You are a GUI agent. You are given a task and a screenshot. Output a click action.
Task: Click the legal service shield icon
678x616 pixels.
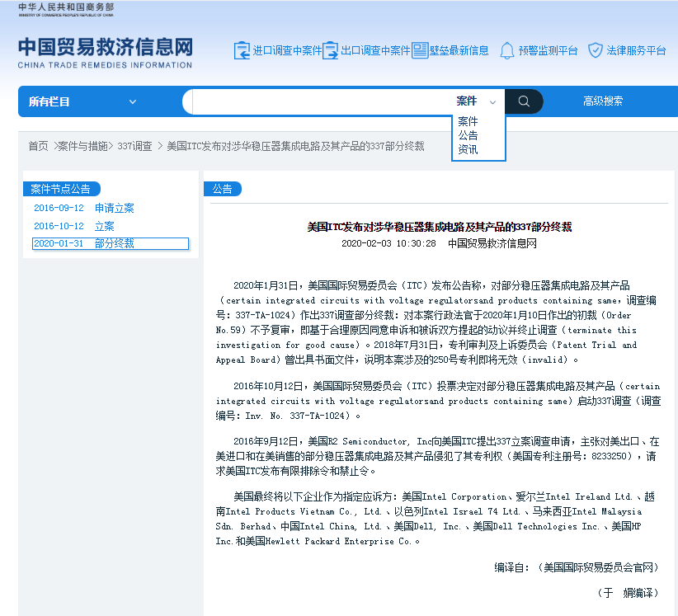pos(596,50)
